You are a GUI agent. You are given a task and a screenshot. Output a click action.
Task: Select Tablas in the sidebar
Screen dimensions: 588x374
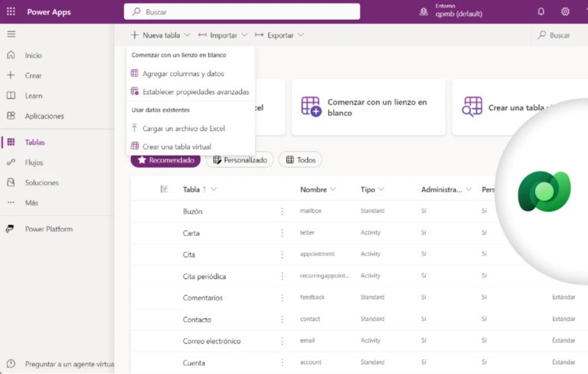click(35, 143)
